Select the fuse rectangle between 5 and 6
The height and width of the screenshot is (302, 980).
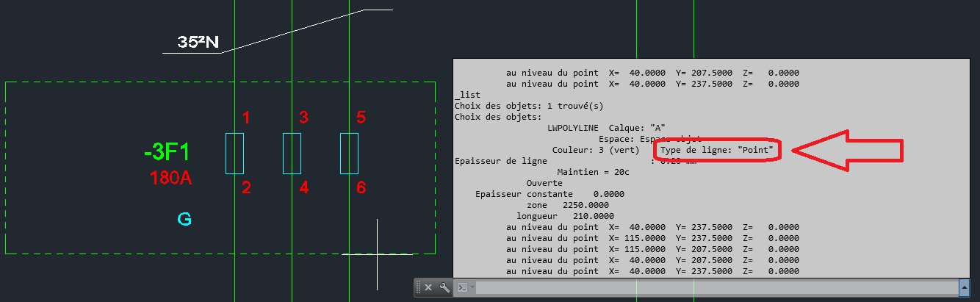pos(349,154)
